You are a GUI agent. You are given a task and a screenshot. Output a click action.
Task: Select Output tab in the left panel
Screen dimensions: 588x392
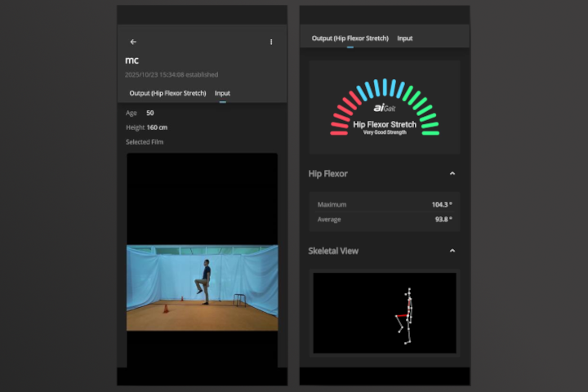[x=167, y=93]
